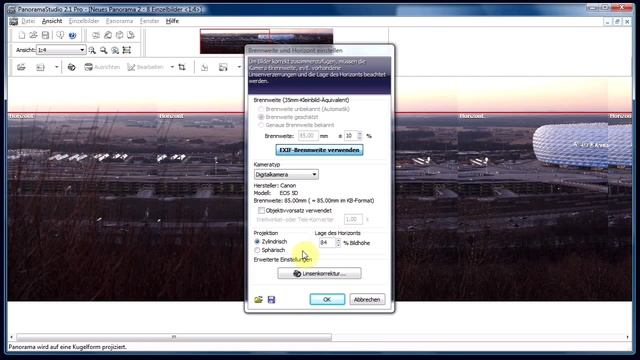This screenshot has width=640, height=360.
Task: Click the Save floppy disk toolbar icon
Action: tap(45, 36)
